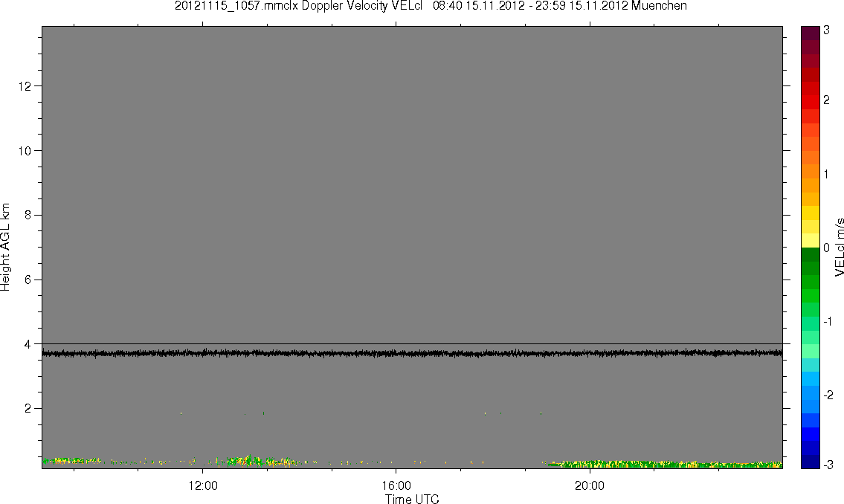Click the dark maroon colorbar segment near 3
Screen dimensions: 844x504
(x=810, y=33)
